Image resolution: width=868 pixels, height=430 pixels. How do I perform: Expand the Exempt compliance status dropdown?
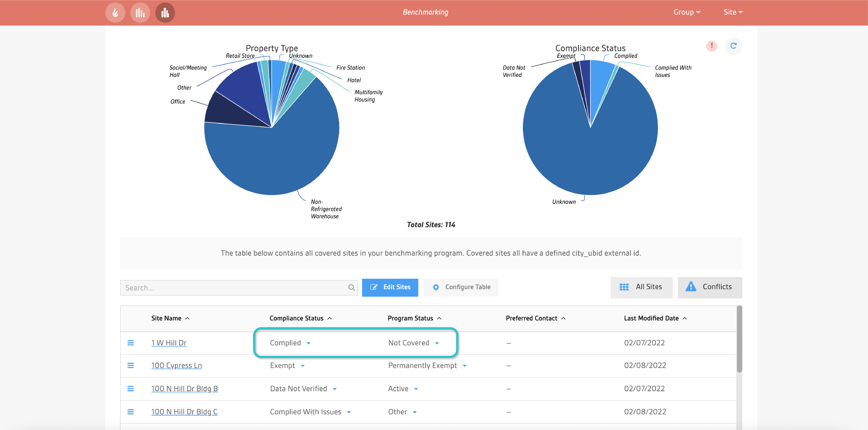[x=303, y=366]
